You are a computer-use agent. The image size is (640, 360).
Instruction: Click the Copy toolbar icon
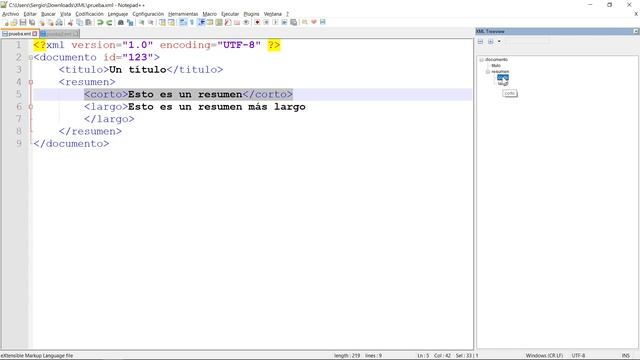(x=79, y=22)
